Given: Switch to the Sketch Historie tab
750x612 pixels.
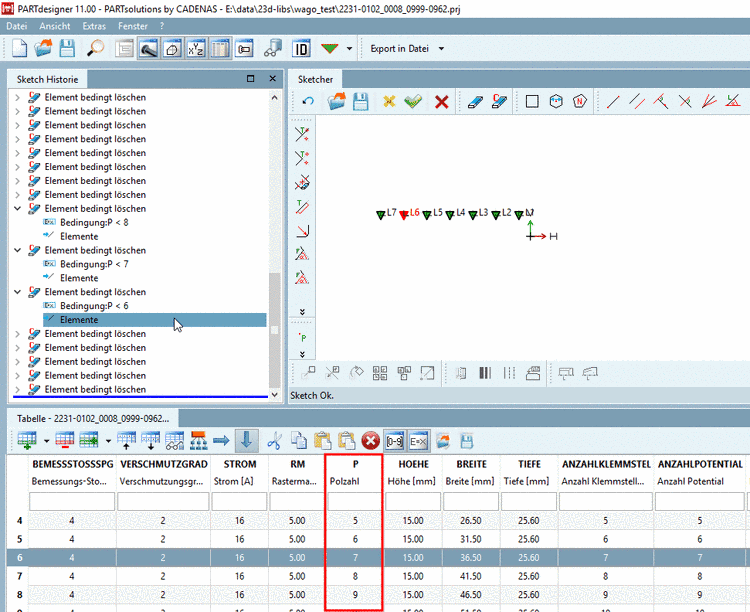Looking at the screenshot, I should click(48, 78).
